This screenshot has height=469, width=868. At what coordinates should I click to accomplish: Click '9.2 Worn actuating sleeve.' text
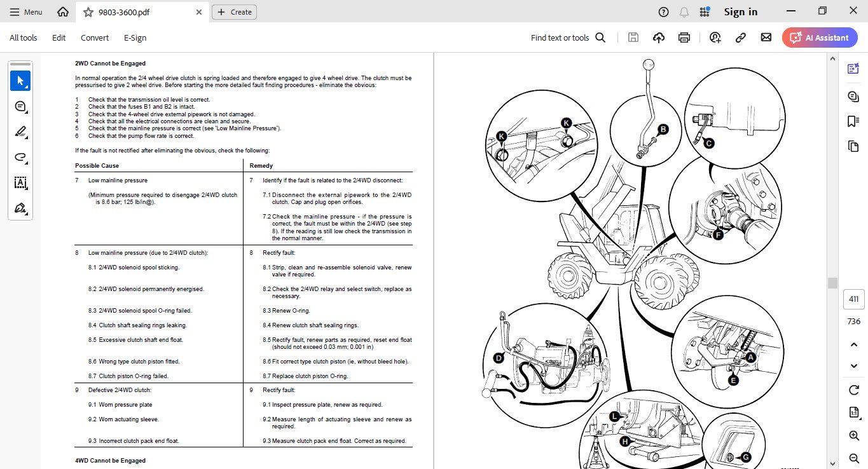coord(123,419)
